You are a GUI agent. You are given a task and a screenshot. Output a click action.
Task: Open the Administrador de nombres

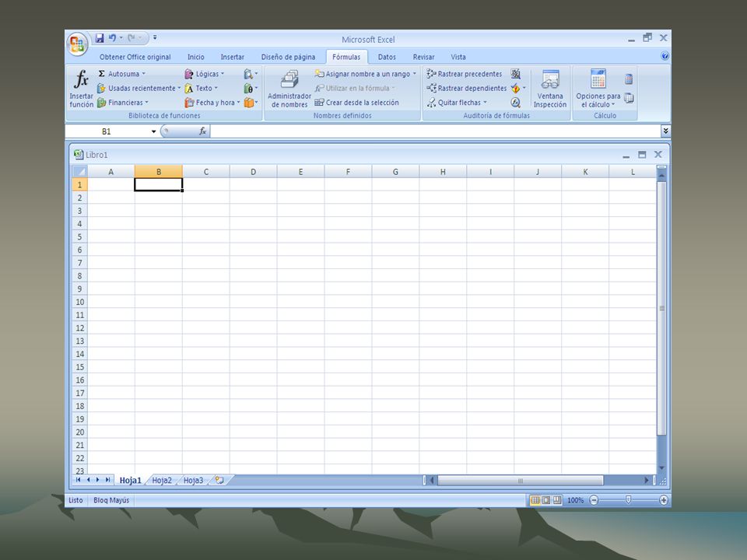(x=289, y=89)
